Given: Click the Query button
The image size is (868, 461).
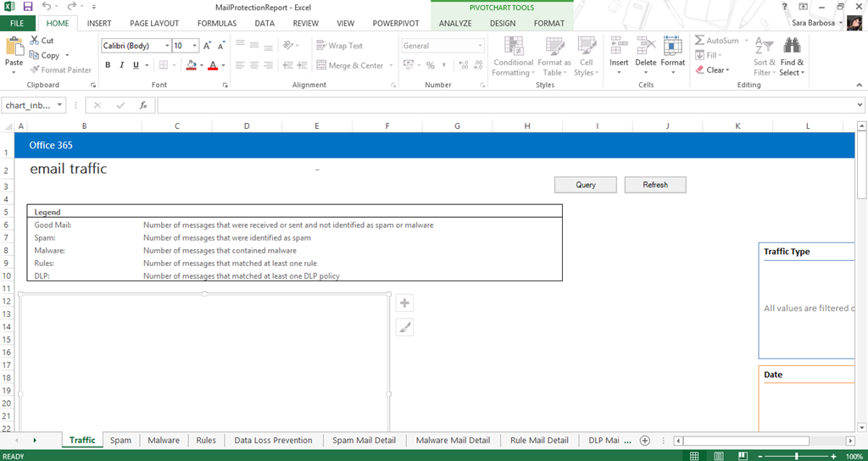Looking at the screenshot, I should coord(585,185).
